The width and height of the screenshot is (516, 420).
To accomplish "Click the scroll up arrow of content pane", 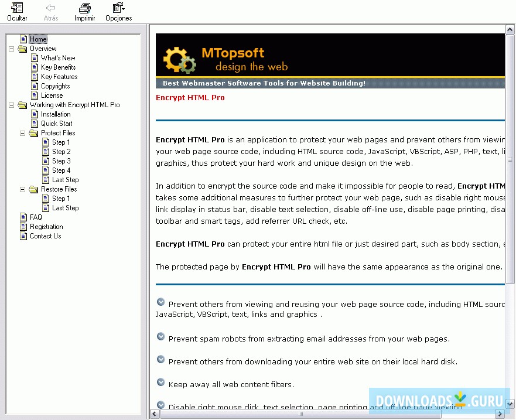I will click(x=510, y=29).
